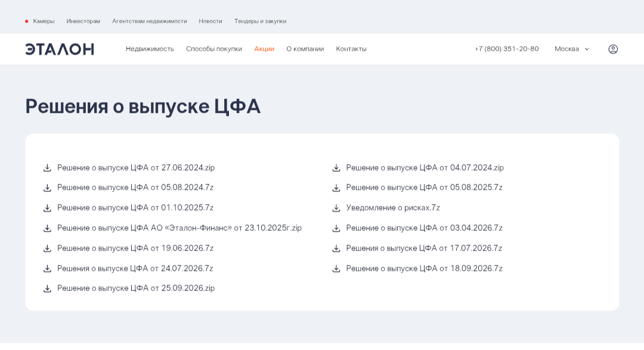Click download icon for 05.08.2024.7z file
This screenshot has width=644, height=350.
tap(47, 188)
